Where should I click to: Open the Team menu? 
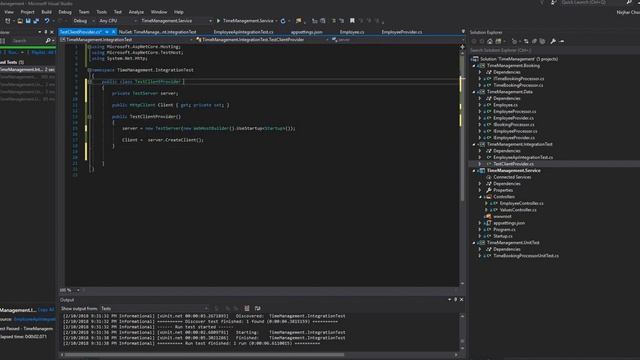tap(84, 12)
